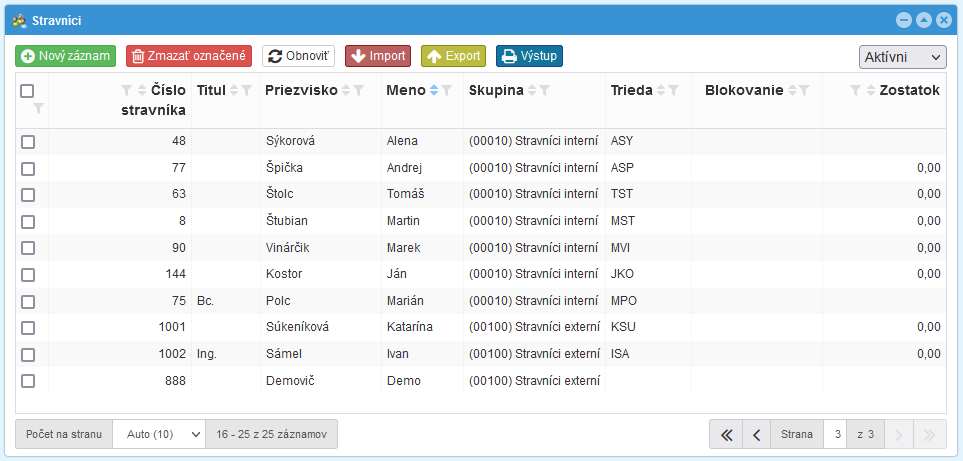Viewport: 963px width, 461px height.
Task: Click the Stravníci window title icon
Action: pos(19,20)
